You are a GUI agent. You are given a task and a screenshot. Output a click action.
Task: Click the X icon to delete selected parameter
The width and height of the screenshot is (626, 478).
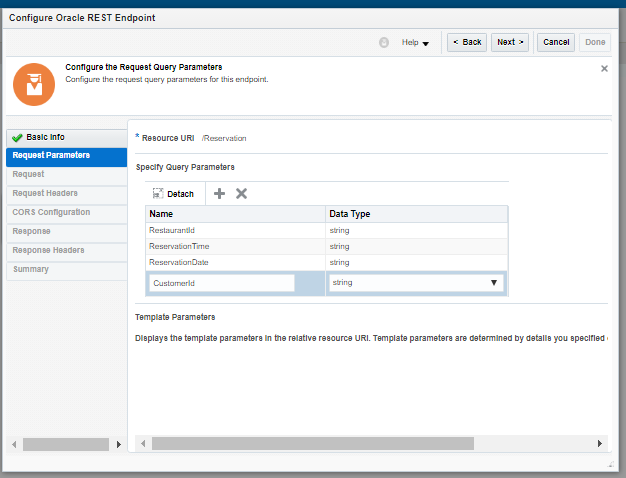[241, 194]
